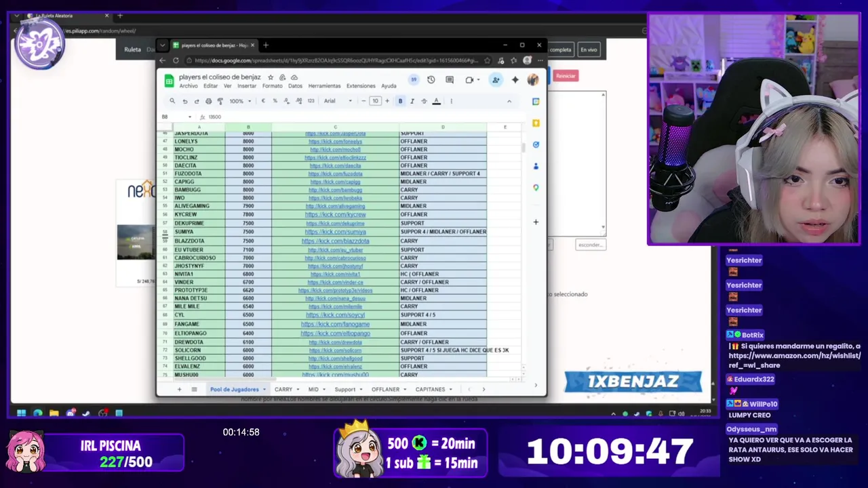Screen dimensions: 868x488
Task: Open the name box dropdown next to B8
Action: point(190,117)
